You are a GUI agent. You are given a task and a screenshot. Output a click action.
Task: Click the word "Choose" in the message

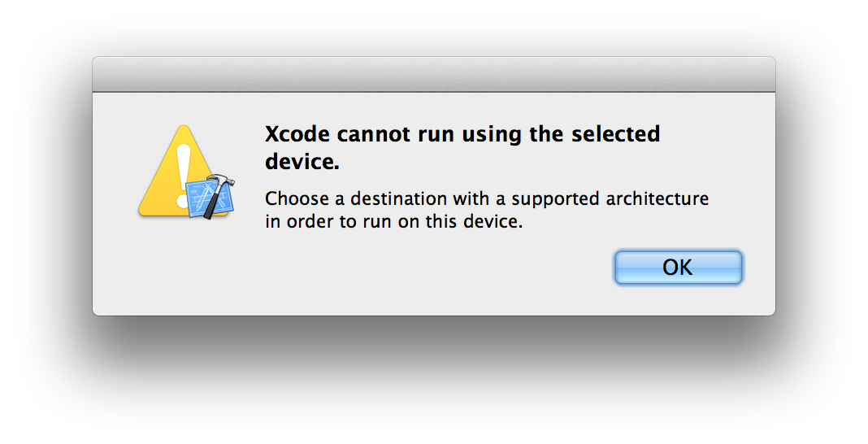point(294,198)
